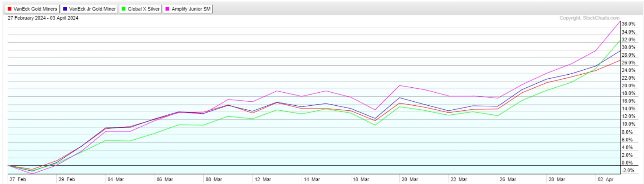
Task: Click the 36.0% axis label
Action: tap(629, 24)
